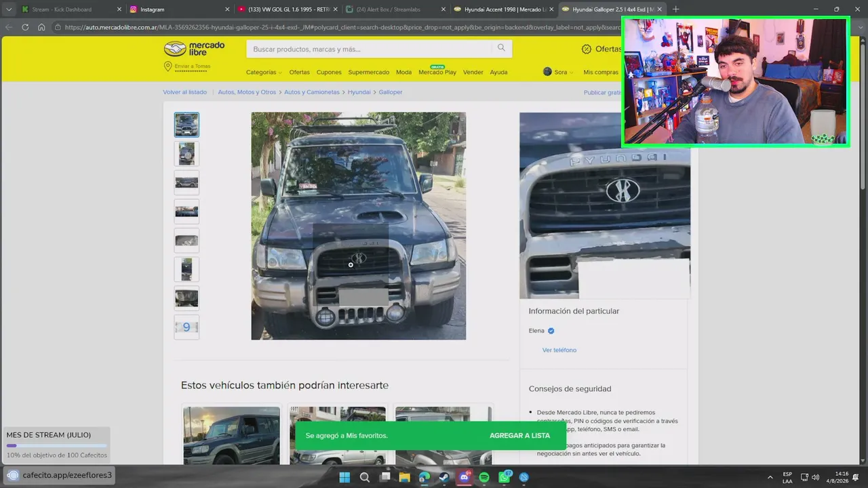Open a new browser tab

pos(675,9)
